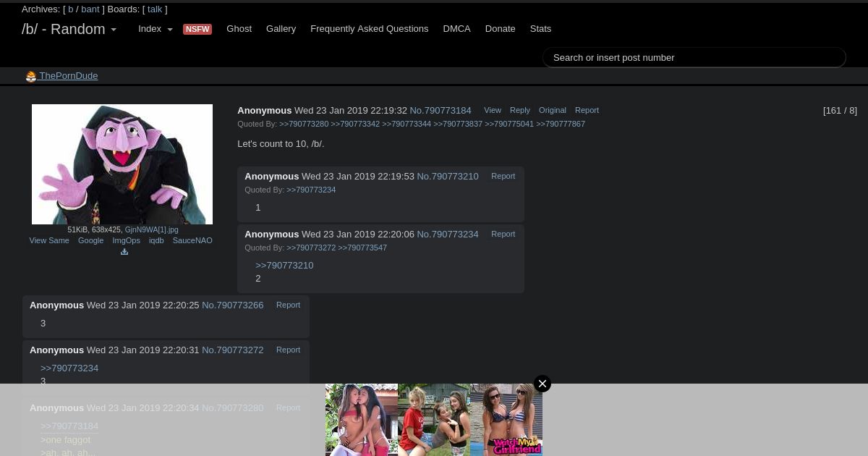Open the b archive link

[x=71, y=9]
